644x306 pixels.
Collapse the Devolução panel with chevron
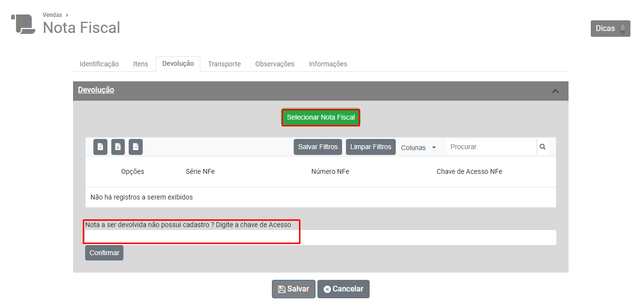[x=555, y=91]
